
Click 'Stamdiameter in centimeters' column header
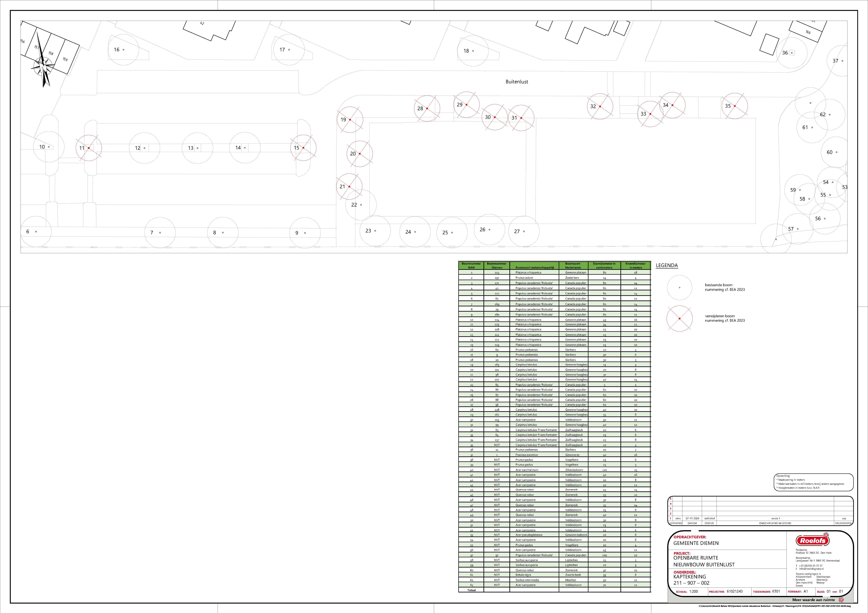pyautogui.click(x=604, y=266)
